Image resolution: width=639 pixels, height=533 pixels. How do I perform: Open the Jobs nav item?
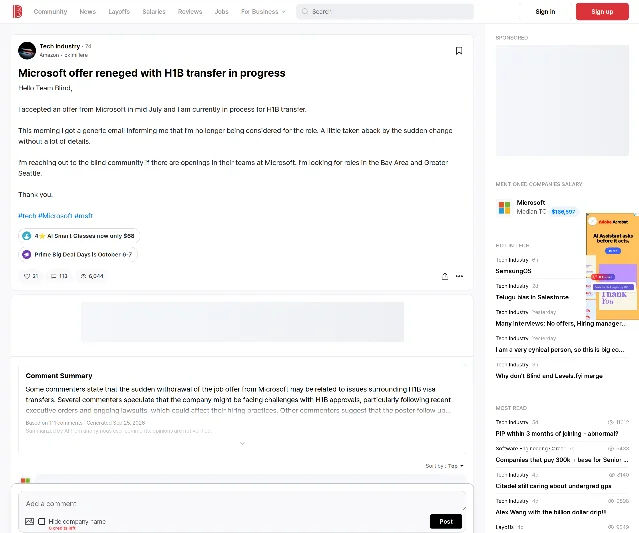pyautogui.click(x=222, y=11)
